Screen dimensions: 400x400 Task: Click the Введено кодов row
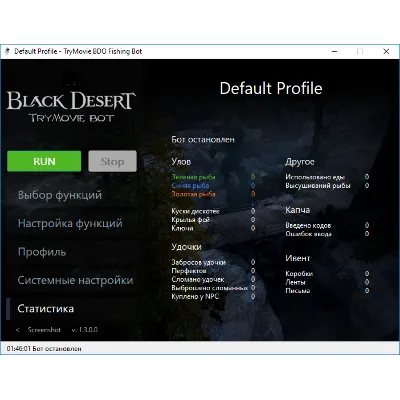pos(327,226)
